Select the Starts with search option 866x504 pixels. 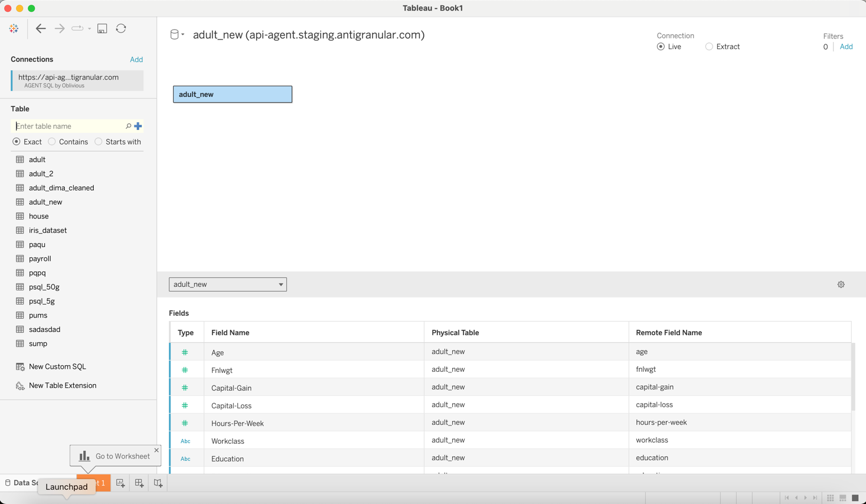[x=99, y=142]
